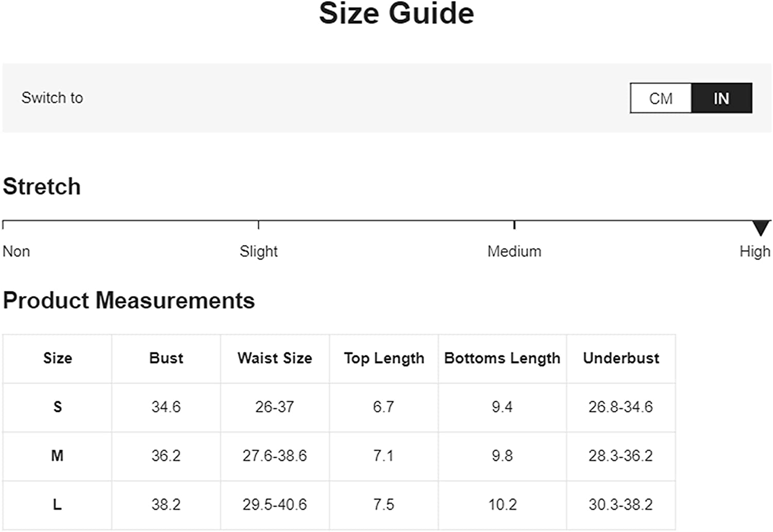Click the Medium stretch label
This screenshot has width=773, height=532.
(514, 251)
